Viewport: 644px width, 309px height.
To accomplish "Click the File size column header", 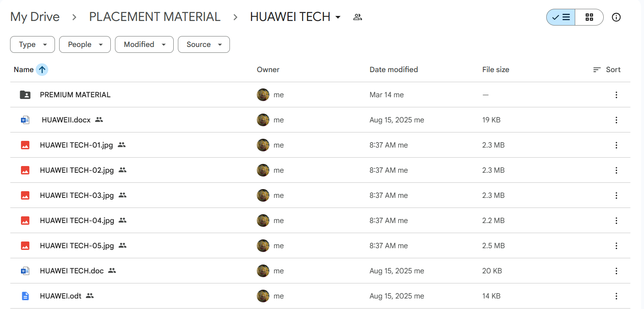I will 495,70.
